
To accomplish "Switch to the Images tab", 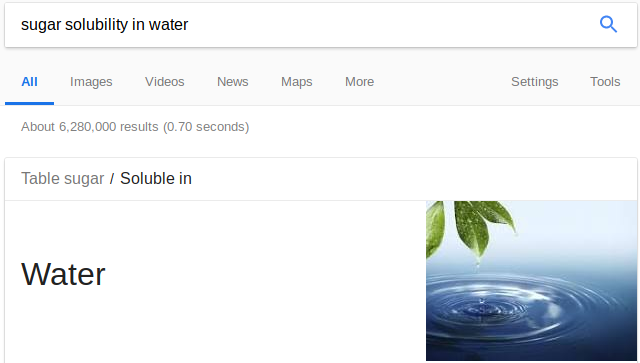I will point(91,82).
